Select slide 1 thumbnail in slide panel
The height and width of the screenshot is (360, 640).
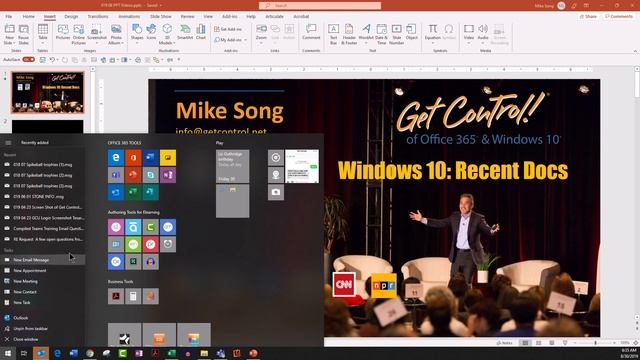[48, 92]
